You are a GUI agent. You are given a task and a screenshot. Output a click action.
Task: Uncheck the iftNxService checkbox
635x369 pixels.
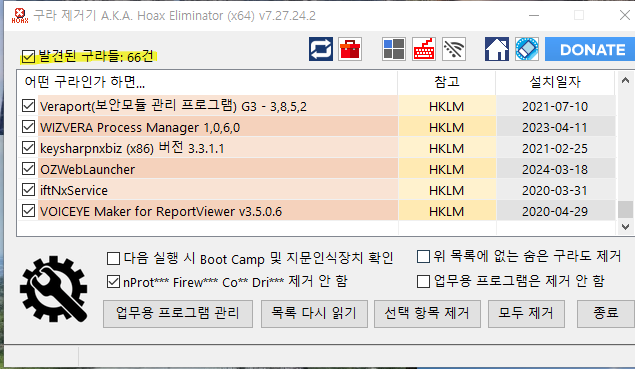(x=28, y=190)
